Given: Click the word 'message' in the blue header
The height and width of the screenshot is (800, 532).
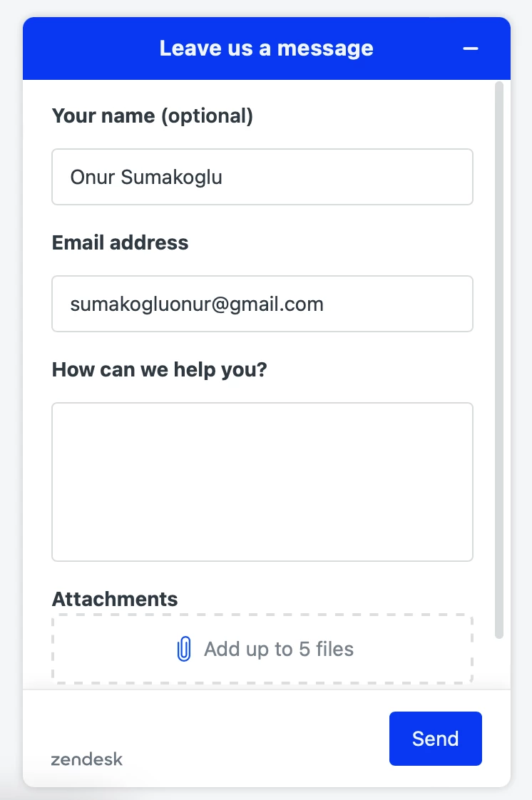Looking at the screenshot, I should pos(325,49).
